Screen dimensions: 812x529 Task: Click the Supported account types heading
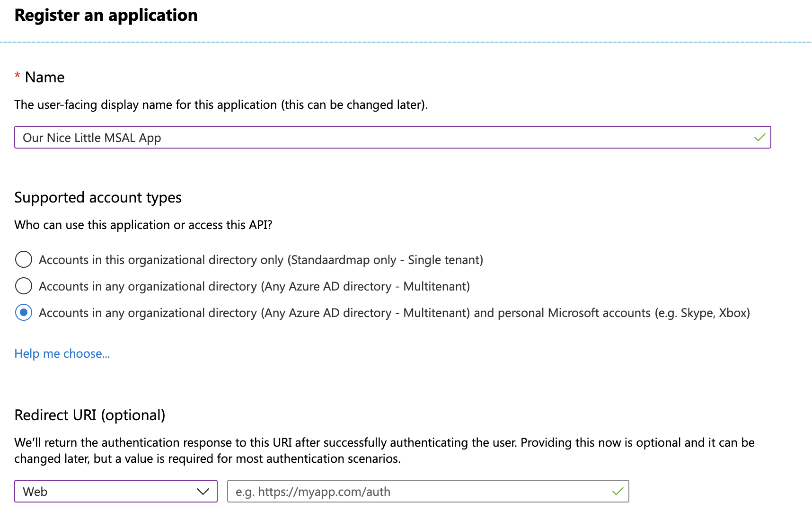[x=98, y=197]
